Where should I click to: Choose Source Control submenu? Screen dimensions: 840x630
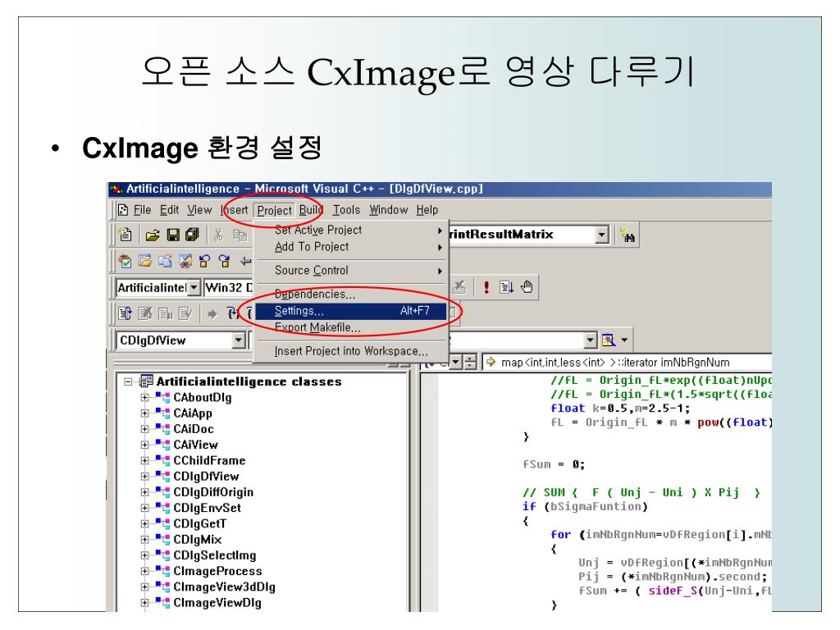tap(351, 270)
